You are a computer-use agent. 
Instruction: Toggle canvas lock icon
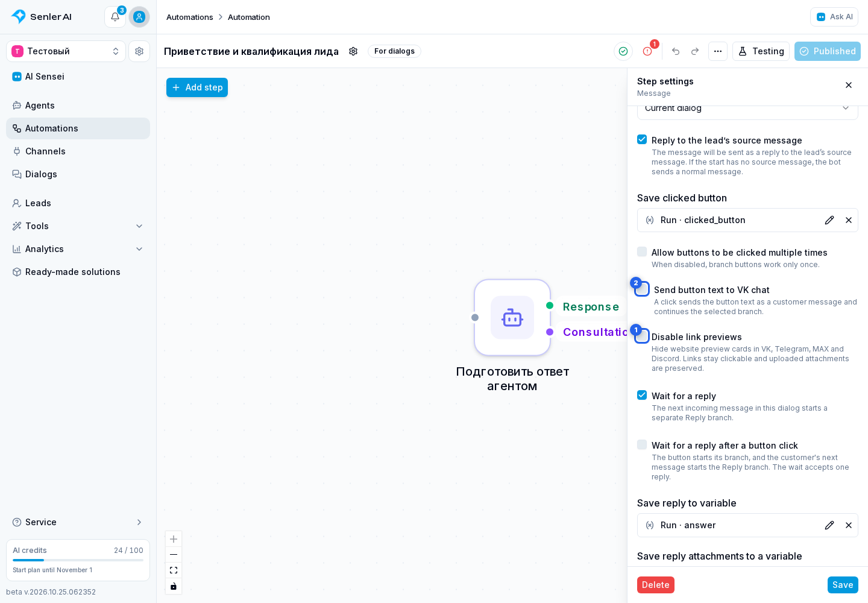[x=174, y=586]
